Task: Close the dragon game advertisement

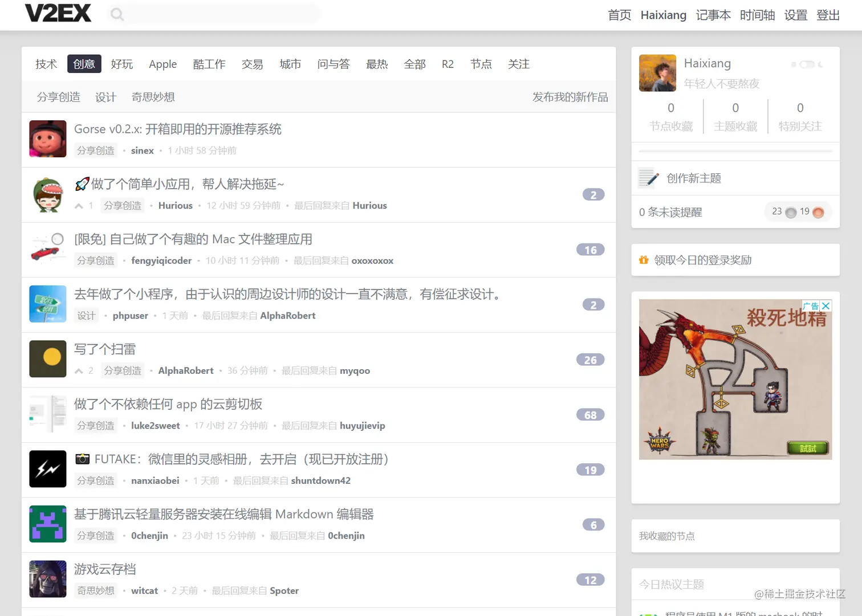Action: [x=826, y=306]
